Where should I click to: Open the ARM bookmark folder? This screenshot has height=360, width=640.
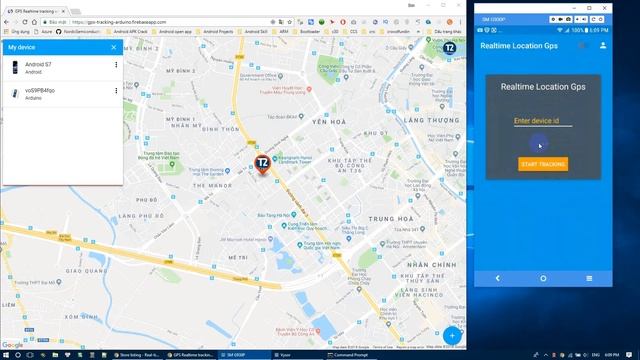[x=280, y=31]
